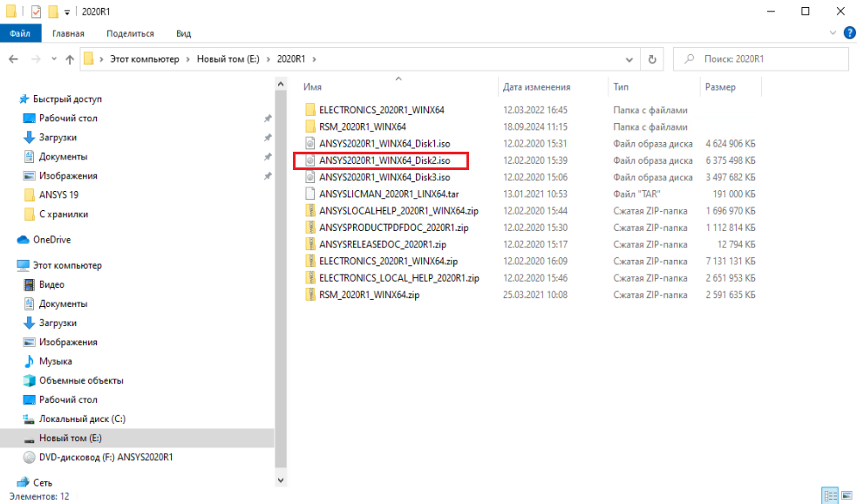Switch to details view layout icon
This screenshot has width=857, height=504.
[x=830, y=496]
